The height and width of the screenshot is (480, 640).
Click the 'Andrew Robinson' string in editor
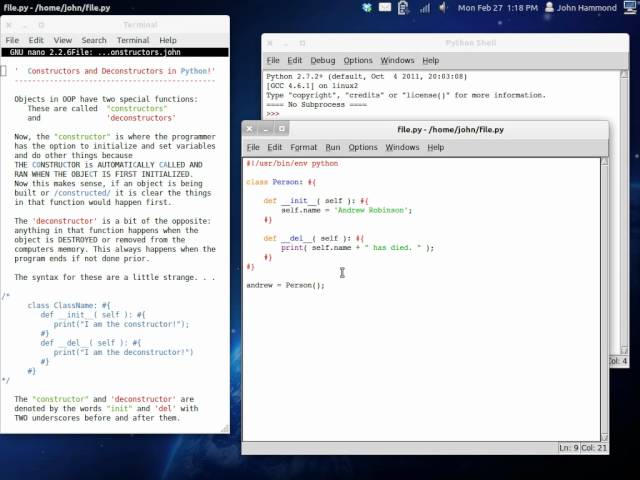pyautogui.click(x=371, y=210)
